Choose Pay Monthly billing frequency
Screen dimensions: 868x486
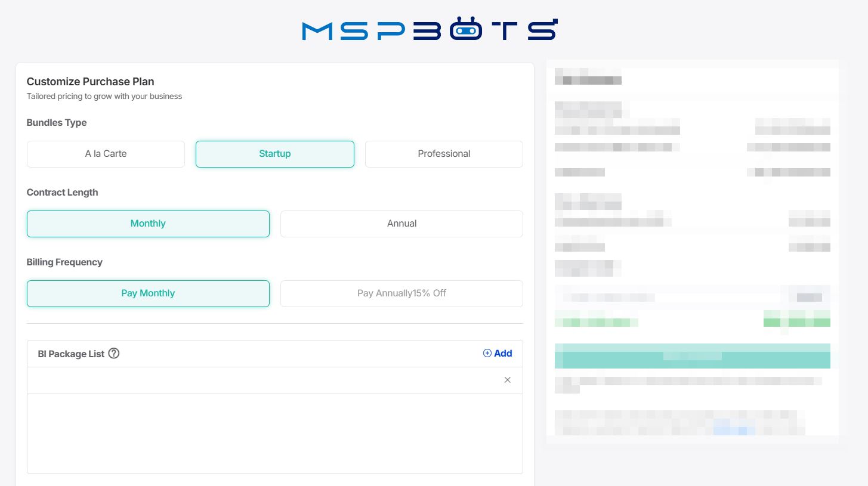148,293
